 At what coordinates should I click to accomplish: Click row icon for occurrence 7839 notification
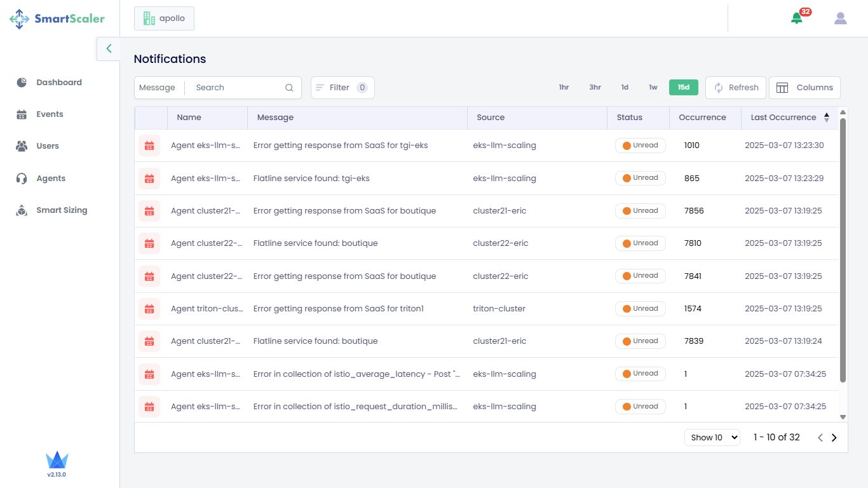149,341
